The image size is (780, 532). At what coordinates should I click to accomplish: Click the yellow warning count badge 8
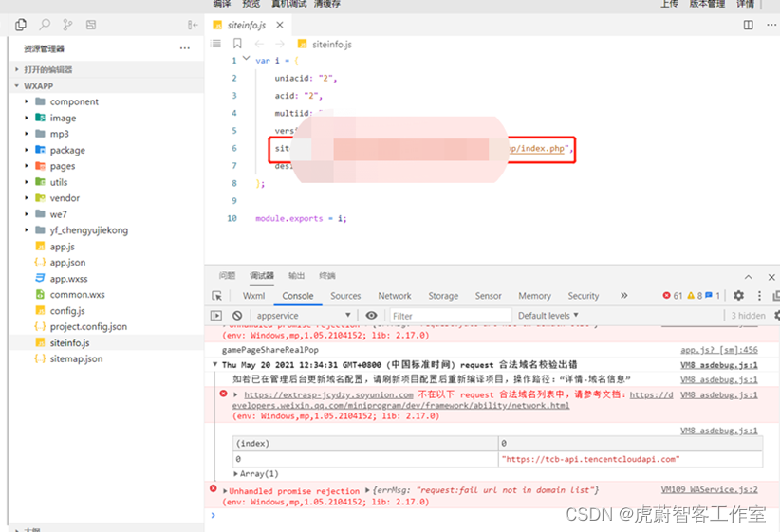(695, 295)
